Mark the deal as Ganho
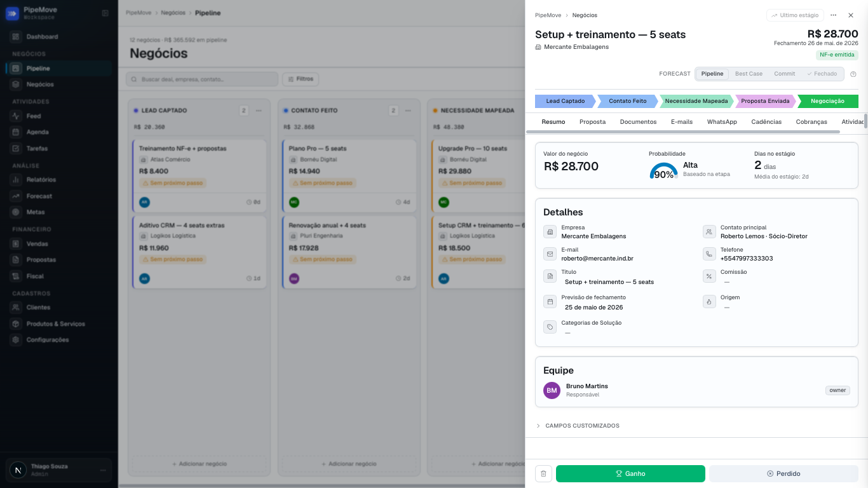The height and width of the screenshot is (488, 868). tap(630, 473)
